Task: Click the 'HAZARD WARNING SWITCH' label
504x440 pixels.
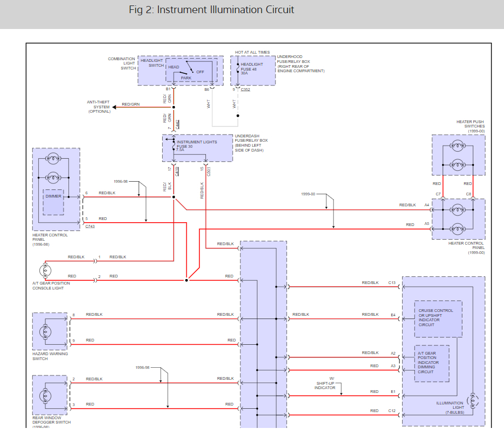Action: [50, 356]
